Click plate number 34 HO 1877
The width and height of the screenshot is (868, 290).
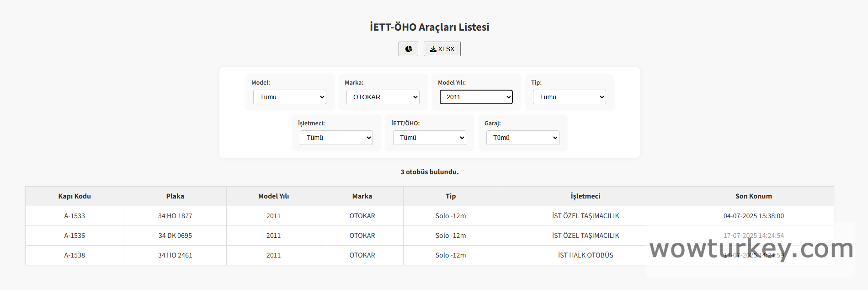[175, 216]
